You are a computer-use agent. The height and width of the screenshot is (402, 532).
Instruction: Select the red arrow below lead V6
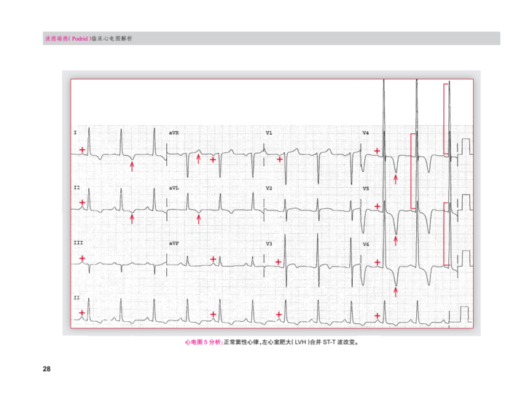click(x=396, y=291)
